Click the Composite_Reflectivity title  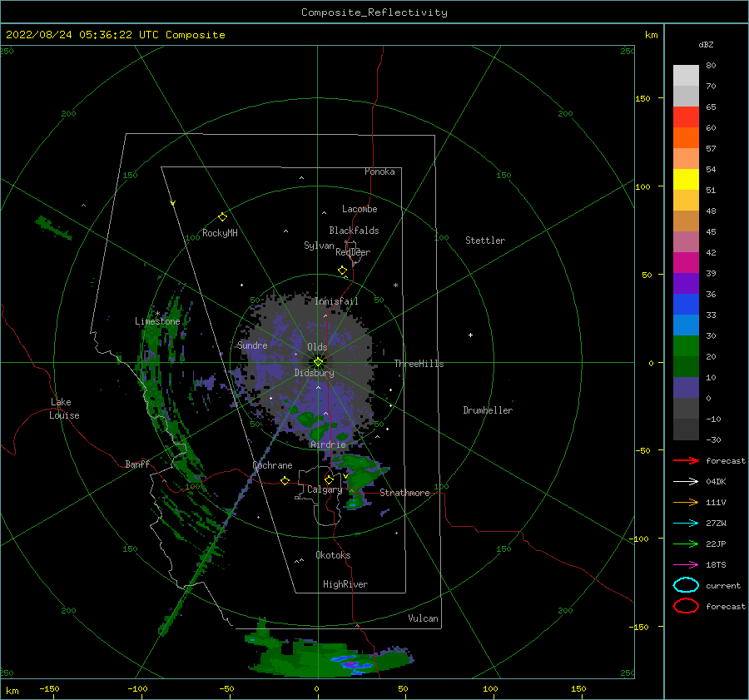[x=374, y=12]
